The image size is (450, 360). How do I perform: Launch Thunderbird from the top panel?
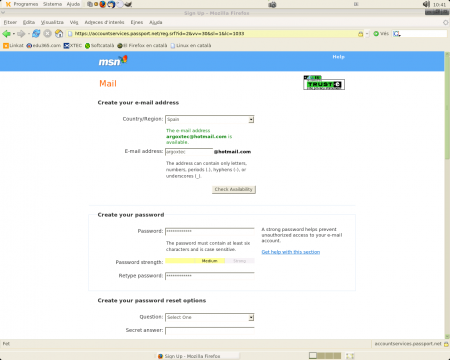click(x=111, y=4)
